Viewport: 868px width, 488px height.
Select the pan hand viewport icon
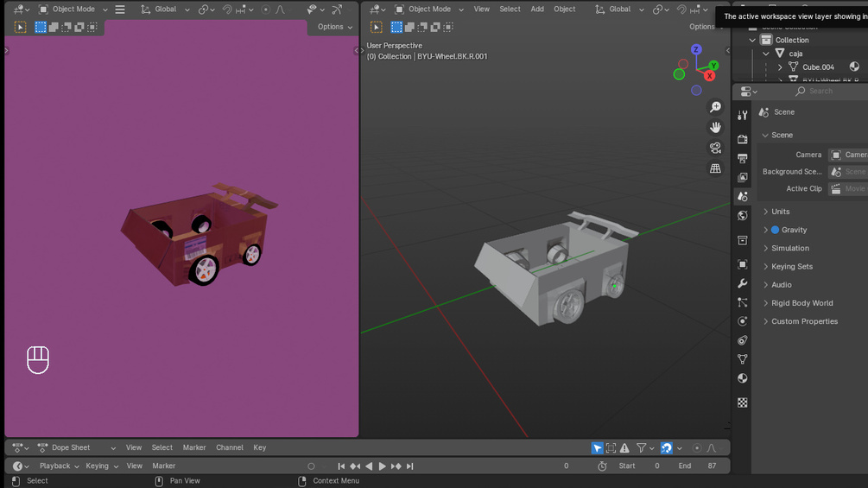[715, 127]
